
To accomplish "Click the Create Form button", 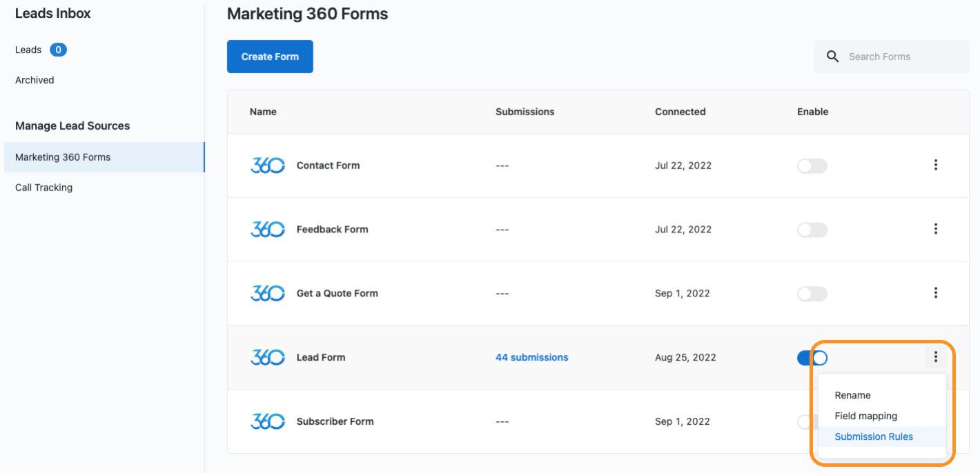I will [270, 57].
